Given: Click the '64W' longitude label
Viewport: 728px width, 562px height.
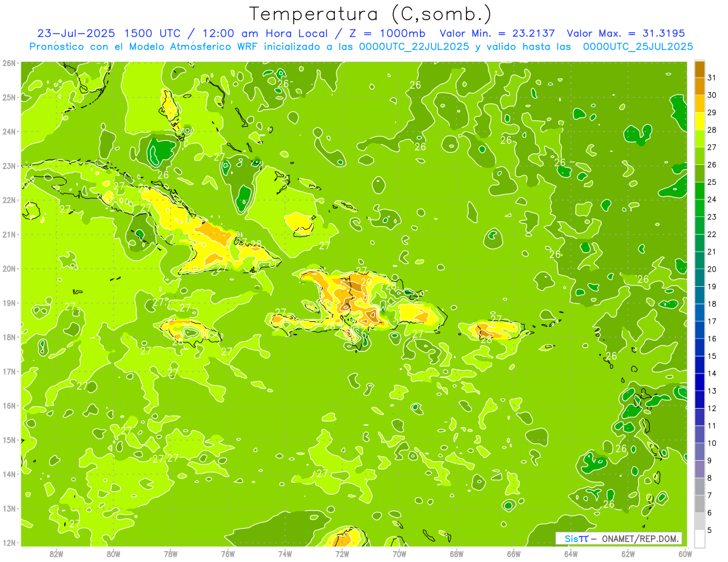Looking at the screenshot, I should point(571,554).
